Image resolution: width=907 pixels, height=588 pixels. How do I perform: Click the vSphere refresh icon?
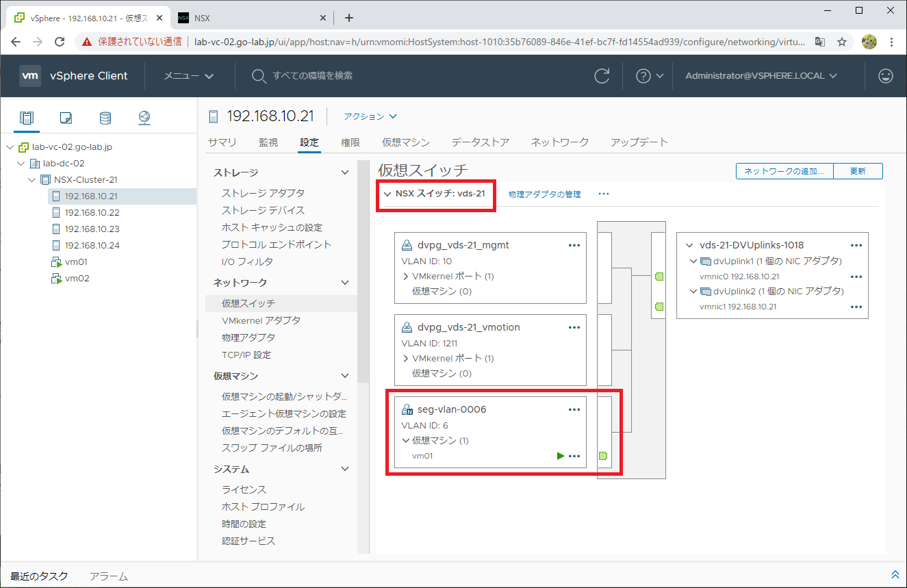(x=602, y=76)
